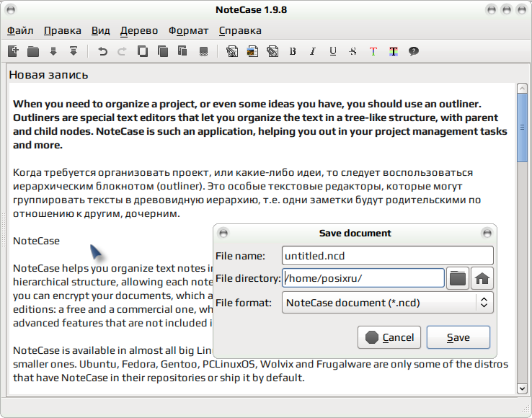Browse directory with folder button
The width and height of the screenshot is (532, 418).
tap(458, 278)
